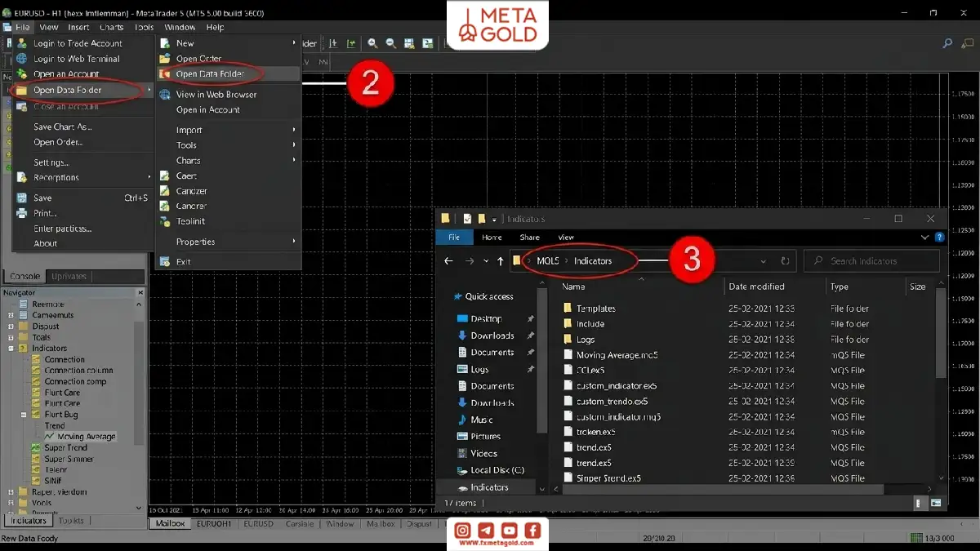This screenshot has width=980, height=551.
Task: Click the refresh icon beside address bar
Action: click(785, 261)
